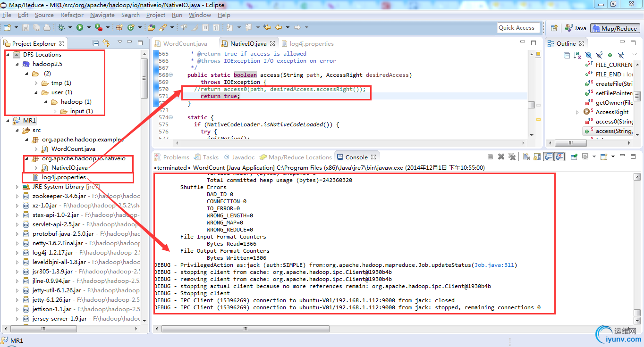Toggle show console on standard output change
Screen dimensions: 644x347
coord(549,157)
